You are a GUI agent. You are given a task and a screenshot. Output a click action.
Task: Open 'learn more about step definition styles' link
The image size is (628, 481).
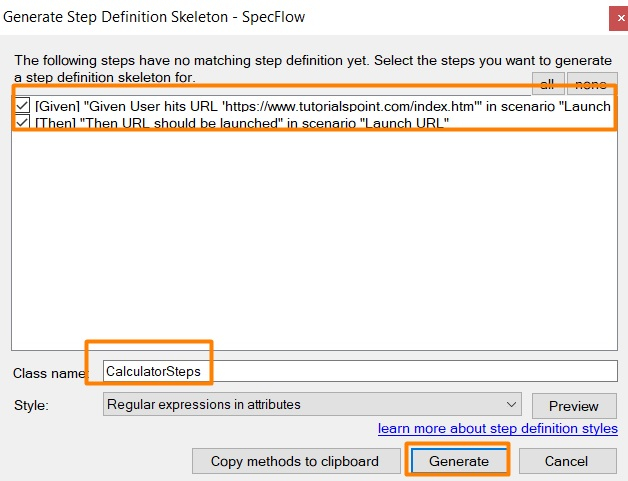tap(497, 428)
